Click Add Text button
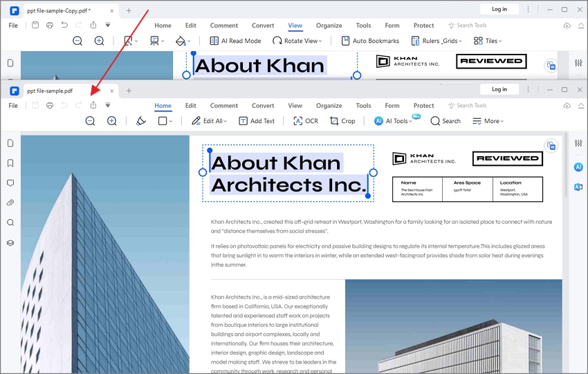 pos(257,121)
